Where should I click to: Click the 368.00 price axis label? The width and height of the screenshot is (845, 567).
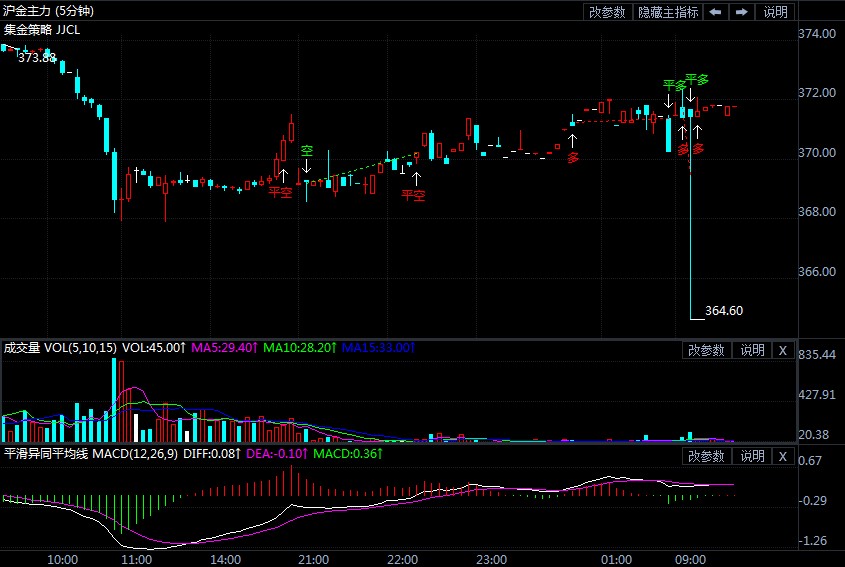[817, 212]
